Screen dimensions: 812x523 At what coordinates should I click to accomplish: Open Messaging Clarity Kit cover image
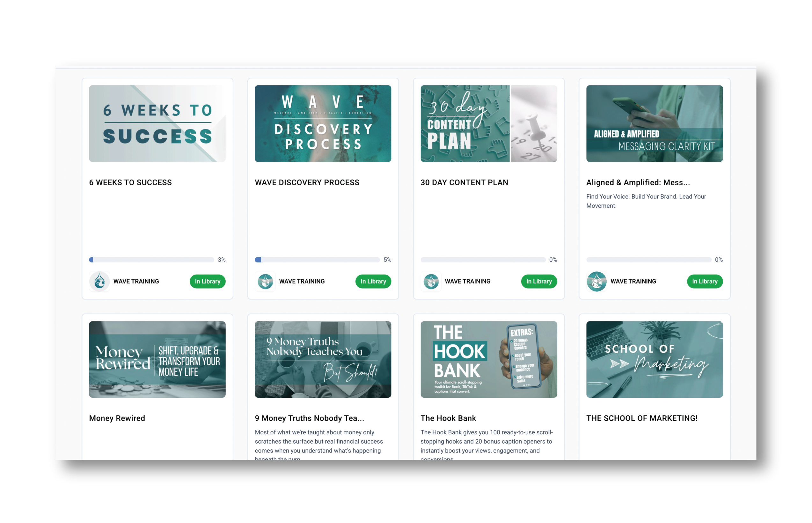(x=654, y=124)
